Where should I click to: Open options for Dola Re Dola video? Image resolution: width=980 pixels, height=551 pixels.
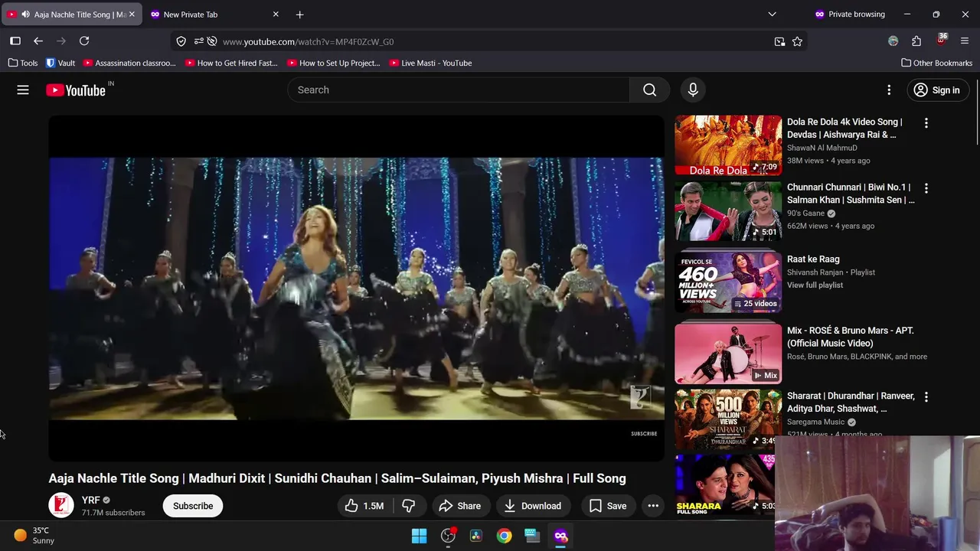[x=926, y=122]
